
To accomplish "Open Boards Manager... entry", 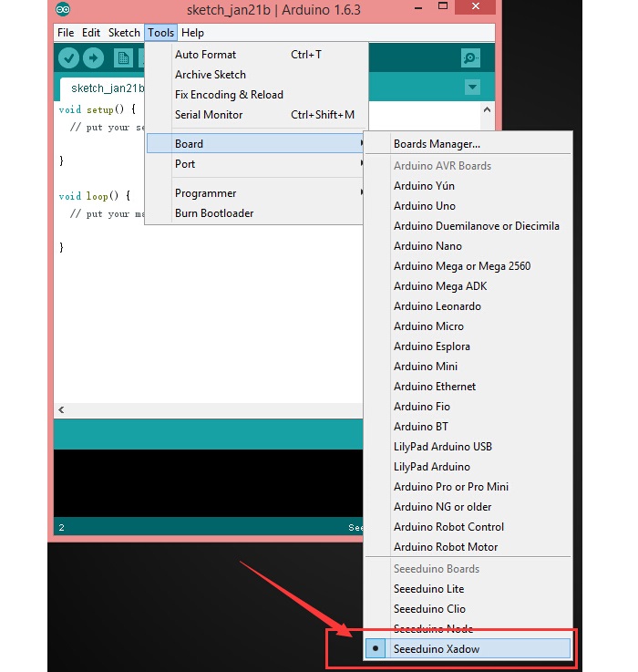I will 437,144.
